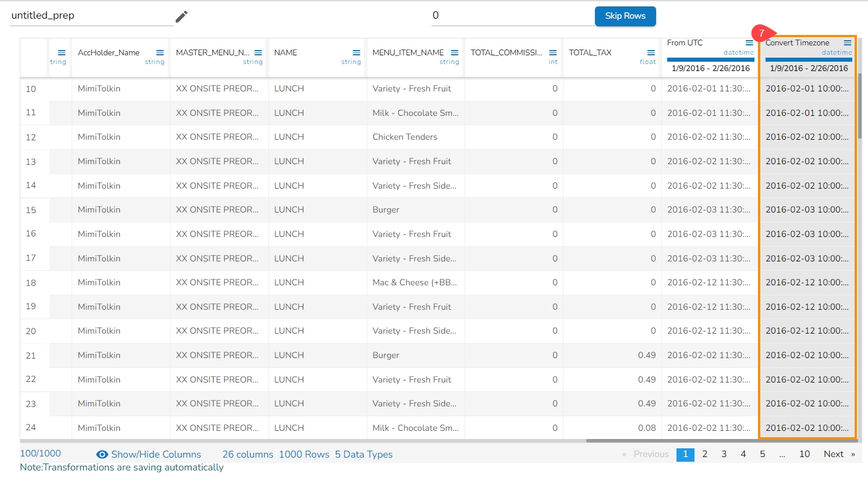
Task: Go to page 5
Action: click(x=762, y=454)
